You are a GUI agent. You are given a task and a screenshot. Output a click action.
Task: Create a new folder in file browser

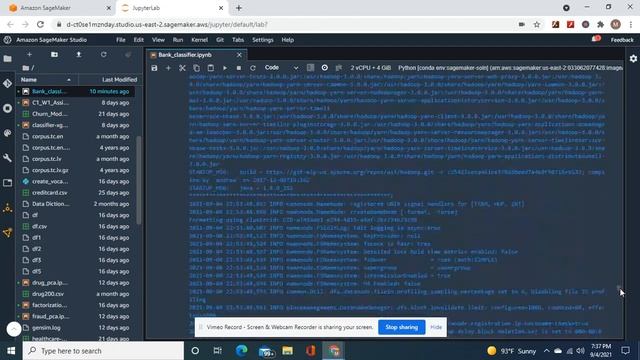coord(54,55)
